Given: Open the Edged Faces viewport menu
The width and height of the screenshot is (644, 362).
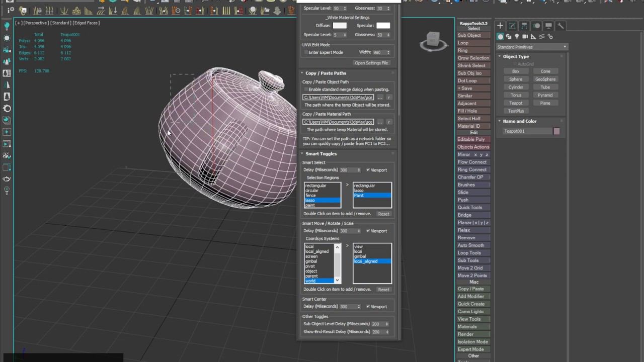Looking at the screenshot, I should pyautogui.click(x=87, y=23).
